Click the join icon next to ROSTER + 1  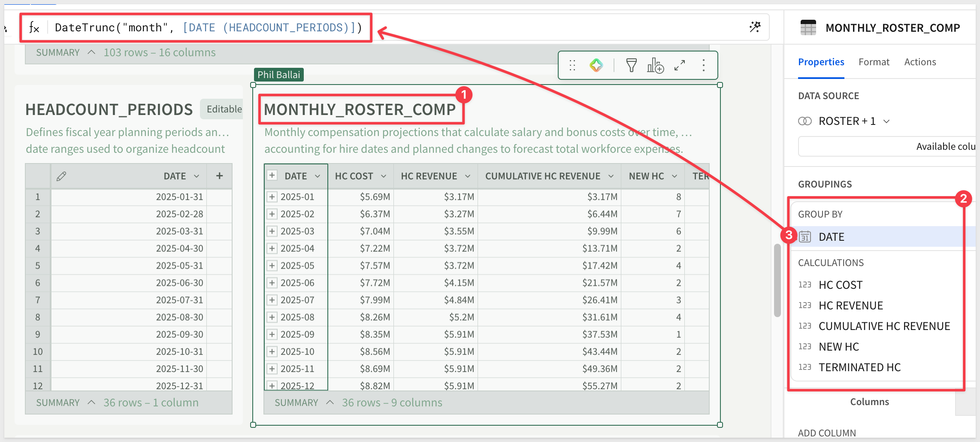(805, 121)
